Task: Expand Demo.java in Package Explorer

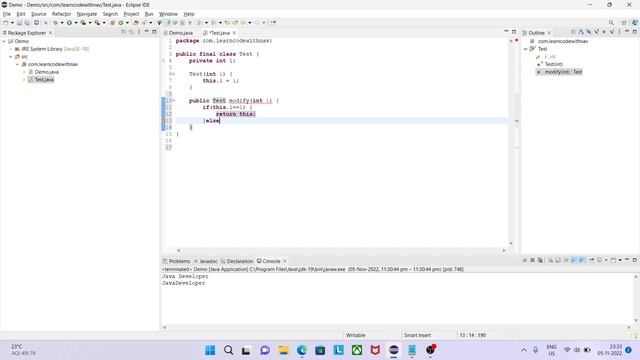Action: [24, 72]
